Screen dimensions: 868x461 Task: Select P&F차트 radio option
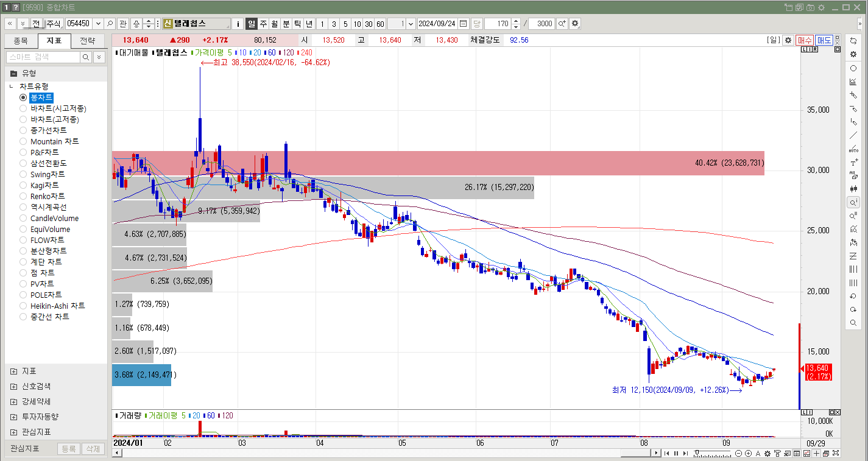23,152
